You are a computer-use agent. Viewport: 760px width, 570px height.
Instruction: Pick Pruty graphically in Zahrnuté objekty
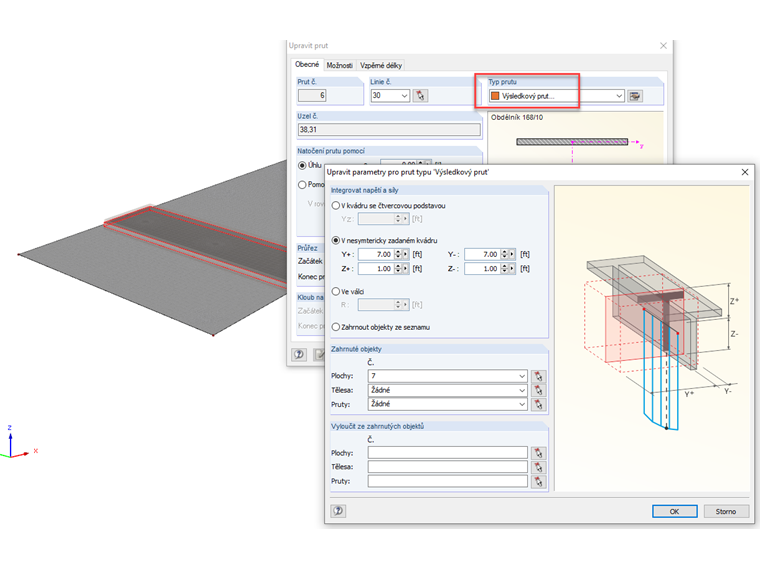tap(538, 404)
